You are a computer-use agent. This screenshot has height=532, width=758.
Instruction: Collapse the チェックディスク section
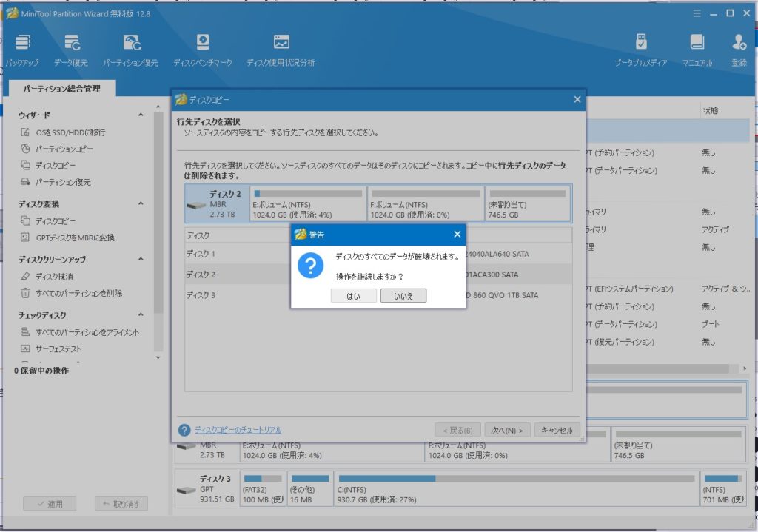click(x=141, y=316)
